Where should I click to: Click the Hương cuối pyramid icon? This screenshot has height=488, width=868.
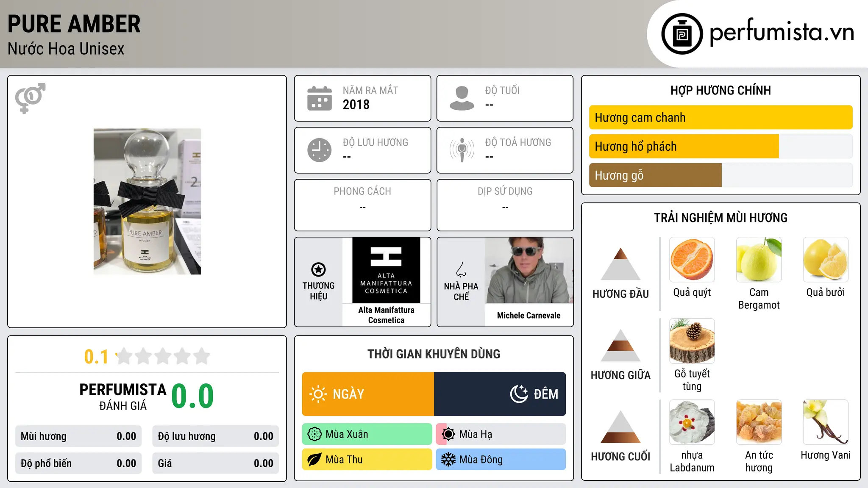[620, 427]
